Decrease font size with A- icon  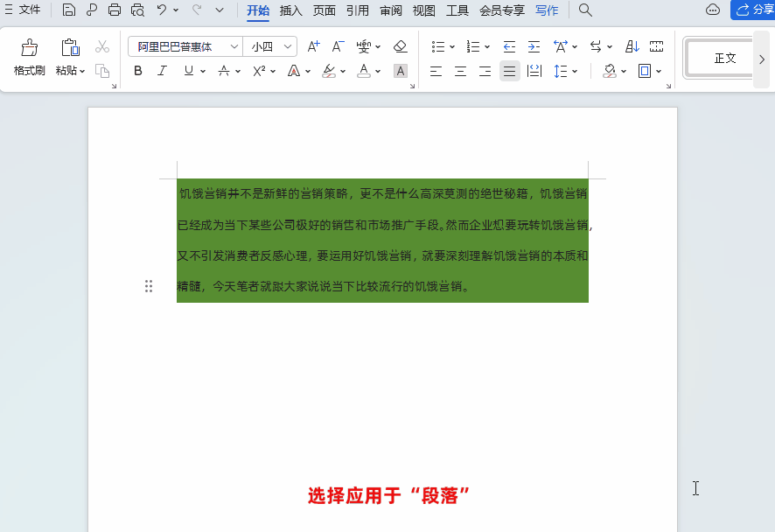coord(338,46)
